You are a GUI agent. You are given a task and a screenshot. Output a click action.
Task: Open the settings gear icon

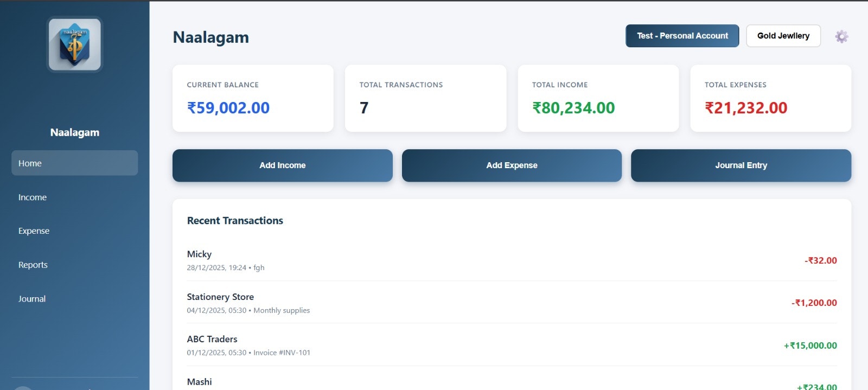(x=841, y=36)
